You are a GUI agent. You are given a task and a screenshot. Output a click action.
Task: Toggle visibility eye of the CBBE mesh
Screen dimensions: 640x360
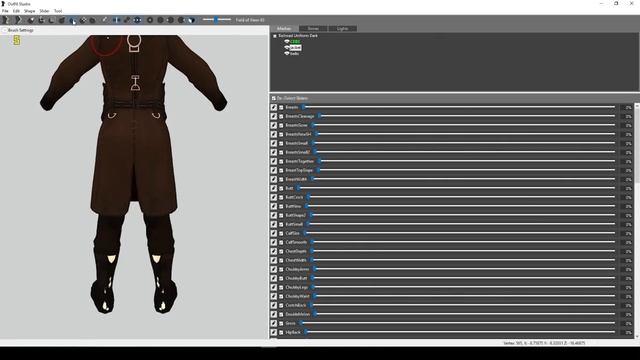tap(287, 42)
